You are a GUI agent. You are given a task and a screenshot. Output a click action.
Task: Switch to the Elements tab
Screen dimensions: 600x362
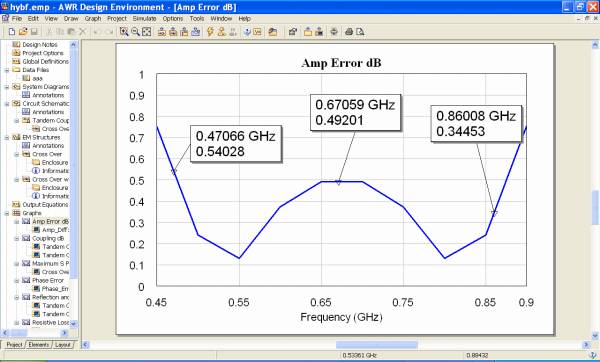39,345
